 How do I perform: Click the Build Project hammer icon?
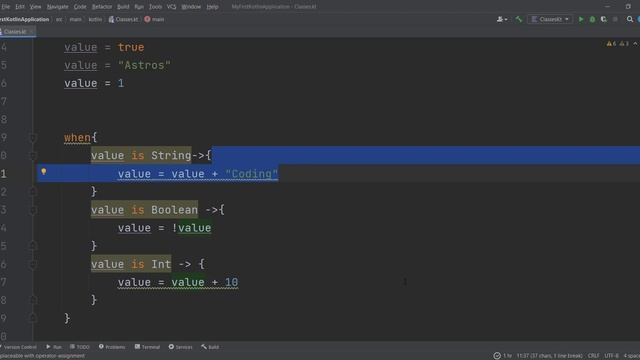click(x=518, y=19)
